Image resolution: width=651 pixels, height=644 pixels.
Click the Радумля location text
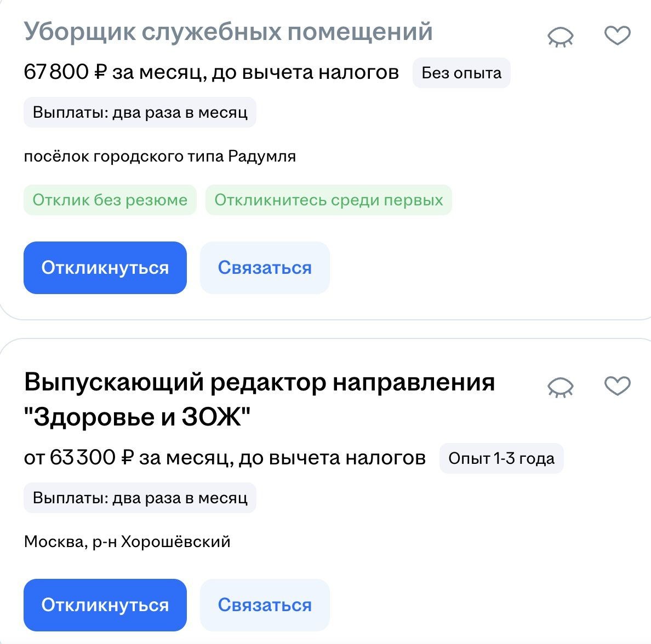pyautogui.click(x=160, y=157)
